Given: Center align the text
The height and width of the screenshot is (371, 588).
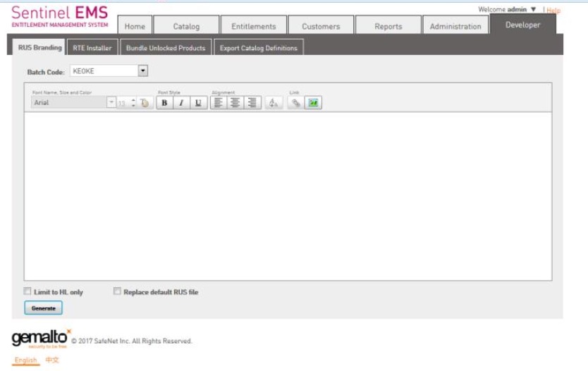Looking at the screenshot, I should 235,103.
